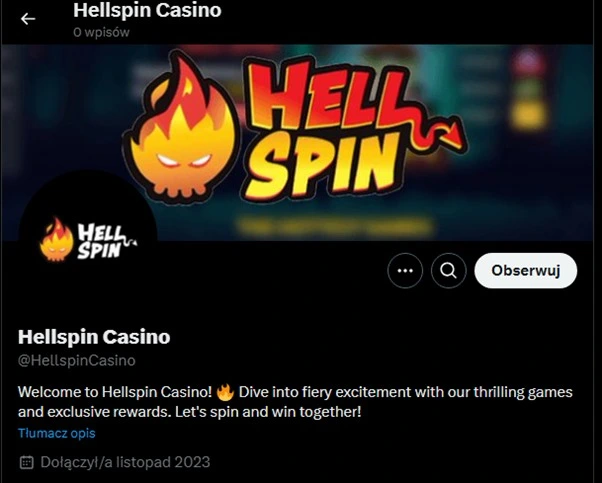Open the Hell Spin profile avatar

click(x=88, y=240)
